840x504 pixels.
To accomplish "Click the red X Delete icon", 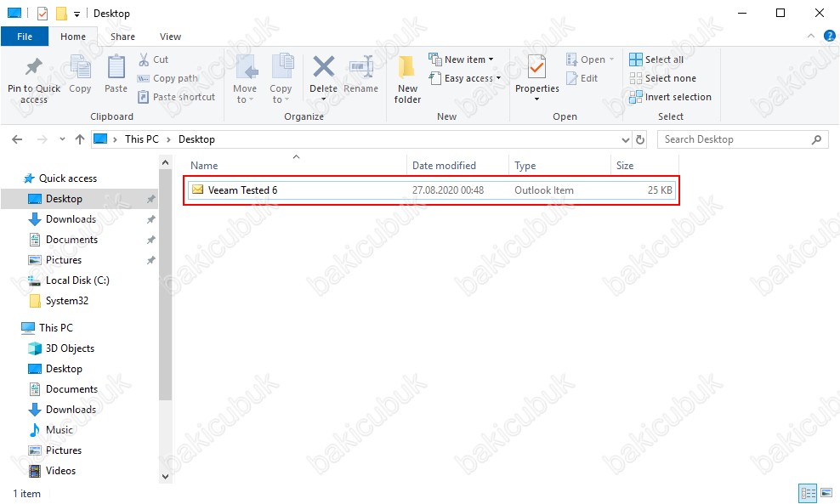I will coord(324,67).
